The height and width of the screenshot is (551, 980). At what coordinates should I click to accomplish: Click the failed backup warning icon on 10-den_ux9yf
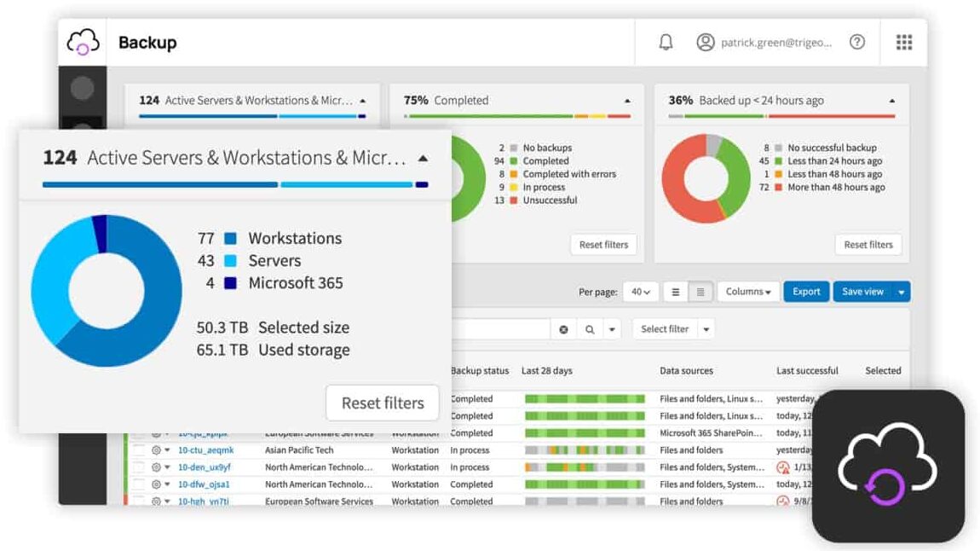tap(784, 467)
